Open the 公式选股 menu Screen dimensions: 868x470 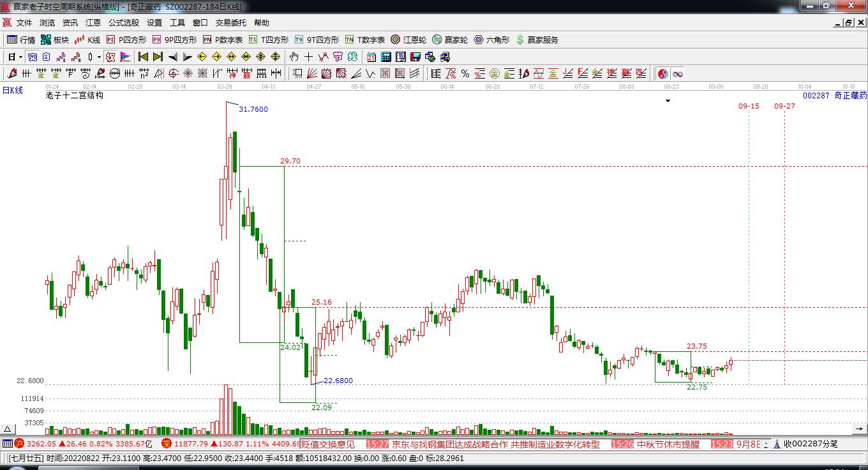pyautogui.click(x=124, y=23)
